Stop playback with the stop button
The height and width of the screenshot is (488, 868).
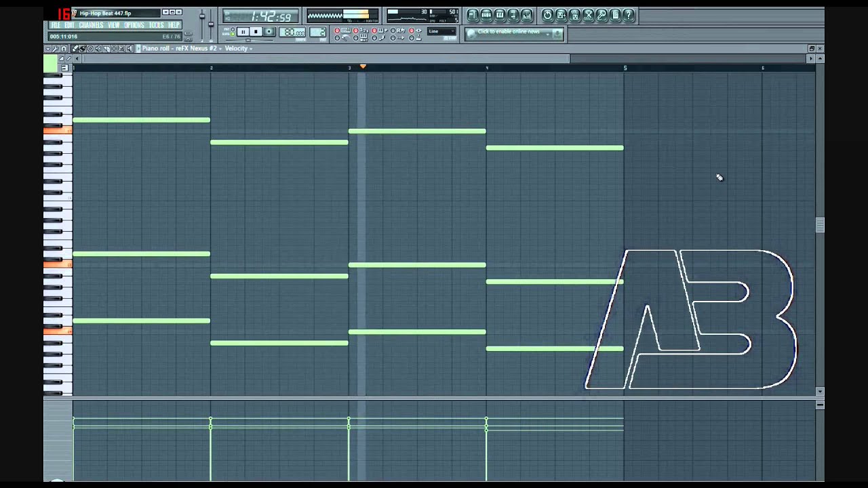256,32
